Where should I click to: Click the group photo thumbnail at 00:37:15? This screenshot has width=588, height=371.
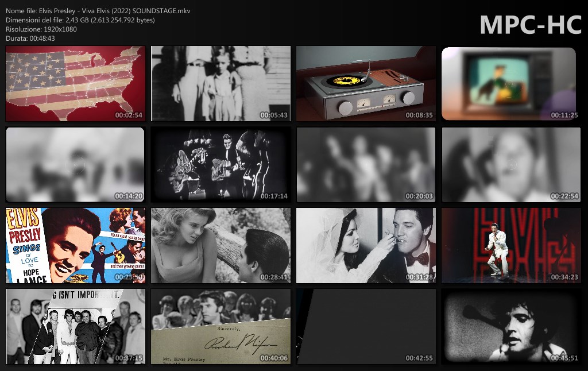pyautogui.click(x=75, y=326)
